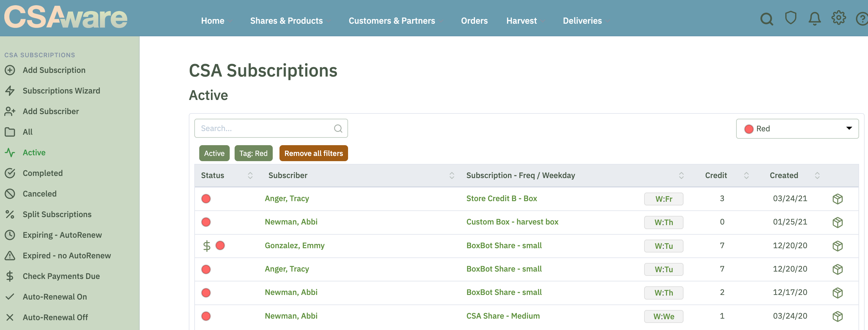Click the W:We weekday badge

coord(664,316)
